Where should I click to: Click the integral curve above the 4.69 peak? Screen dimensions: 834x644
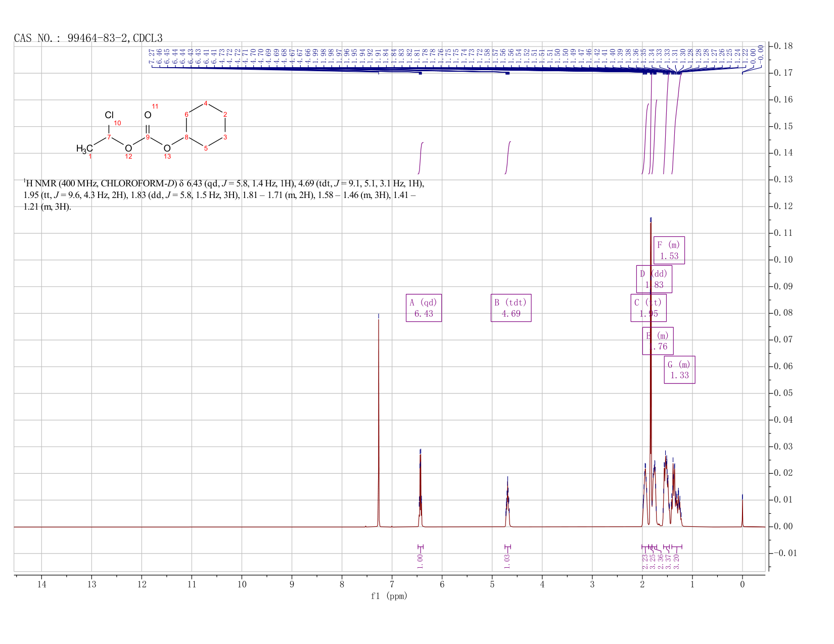pyautogui.click(x=508, y=158)
